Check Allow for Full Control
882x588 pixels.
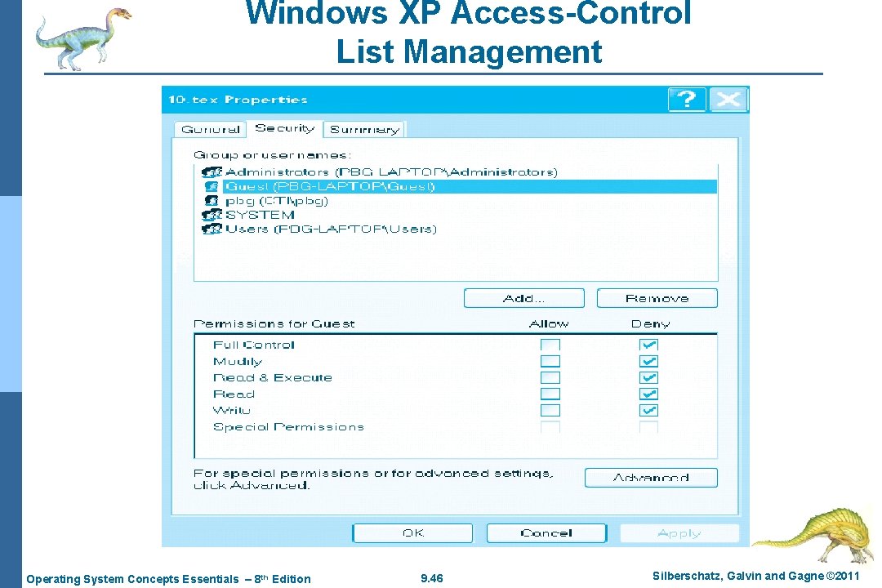click(550, 345)
